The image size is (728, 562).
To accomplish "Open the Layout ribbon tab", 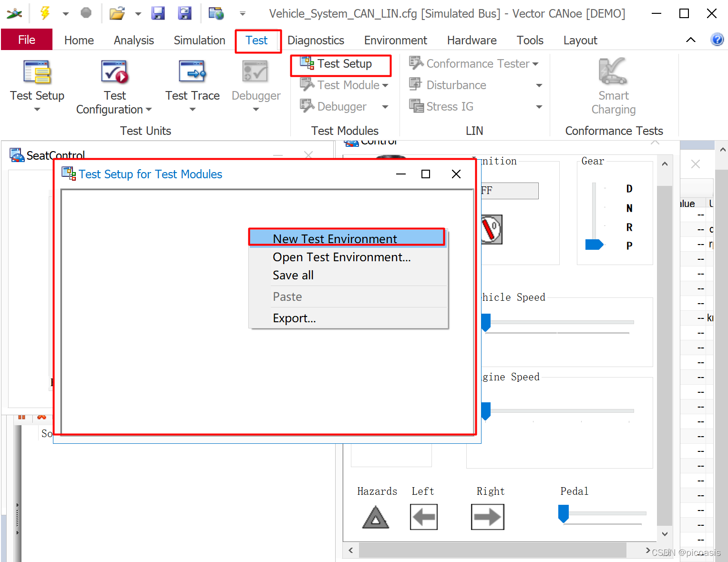I will pyautogui.click(x=580, y=41).
